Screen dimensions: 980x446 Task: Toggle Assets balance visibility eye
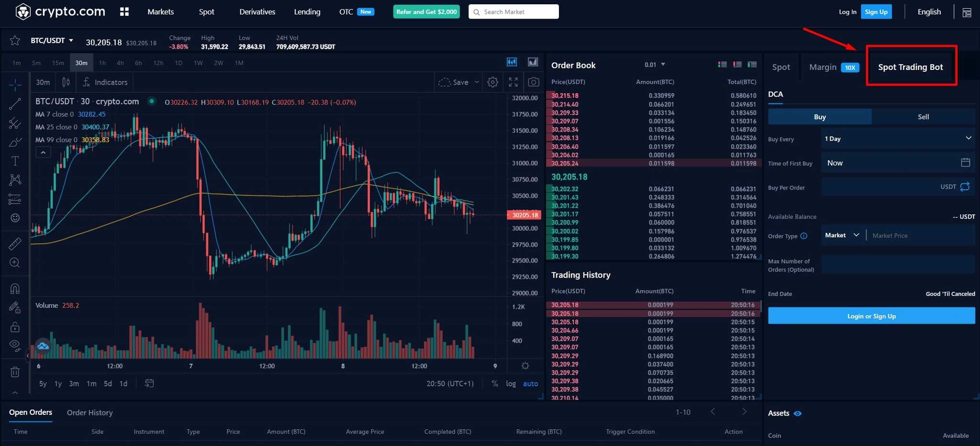pyautogui.click(x=798, y=413)
